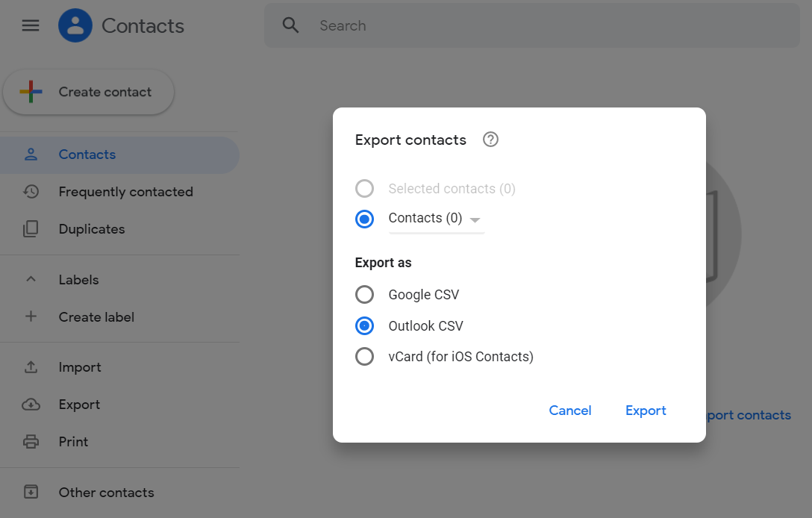
Task: Open the Contacts (0) dropdown arrow
Action: click(475, 219)
